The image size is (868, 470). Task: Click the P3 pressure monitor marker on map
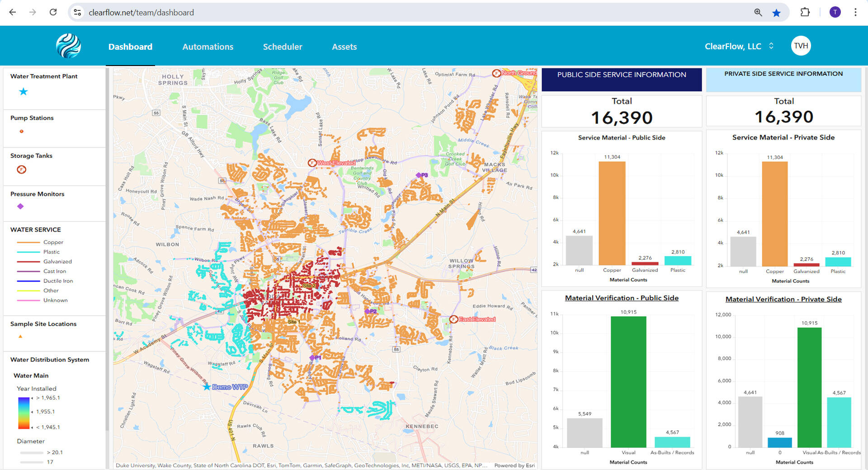(x=419, y=175)
